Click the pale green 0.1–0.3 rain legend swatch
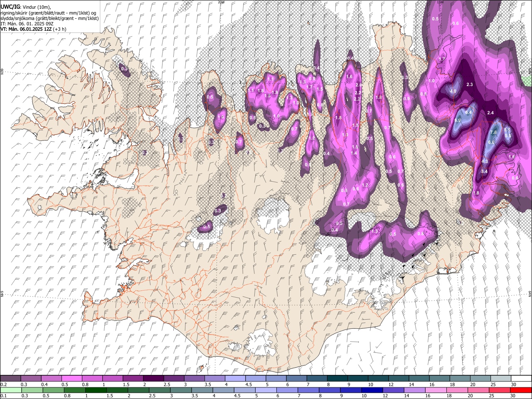 (x=10, y=390)
